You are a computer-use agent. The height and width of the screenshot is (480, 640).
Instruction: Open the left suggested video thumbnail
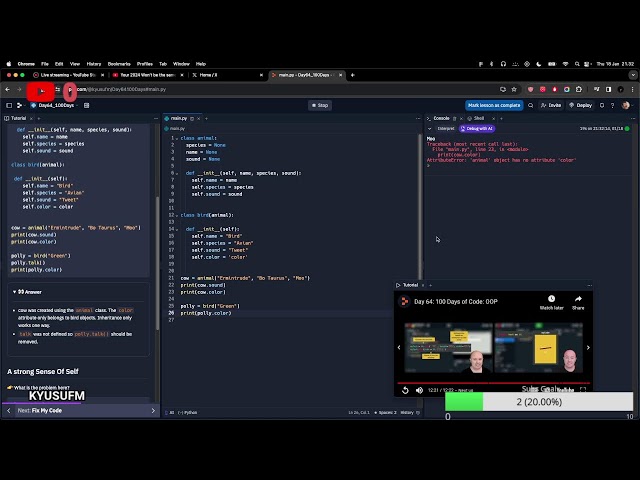point(449,348)
